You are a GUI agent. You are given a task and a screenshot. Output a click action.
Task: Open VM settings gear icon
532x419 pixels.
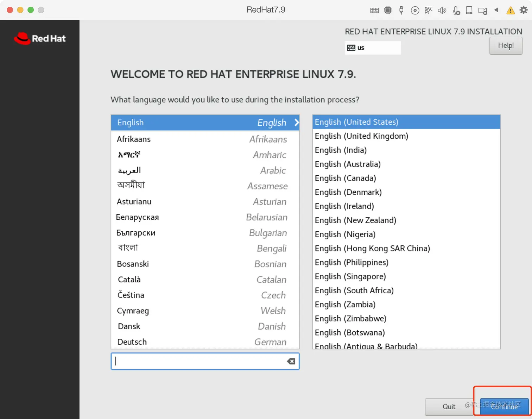coord(524,10)
